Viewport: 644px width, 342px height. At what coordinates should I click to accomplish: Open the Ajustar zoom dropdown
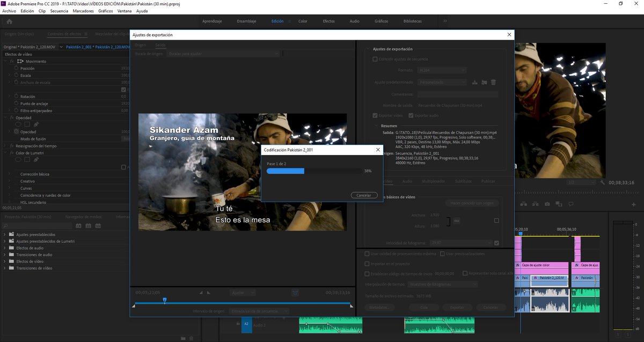point(244,293)
